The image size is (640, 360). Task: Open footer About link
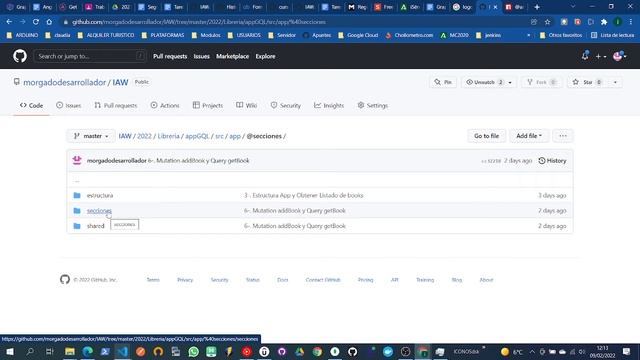pyautogui.click(x=486, y=280)
